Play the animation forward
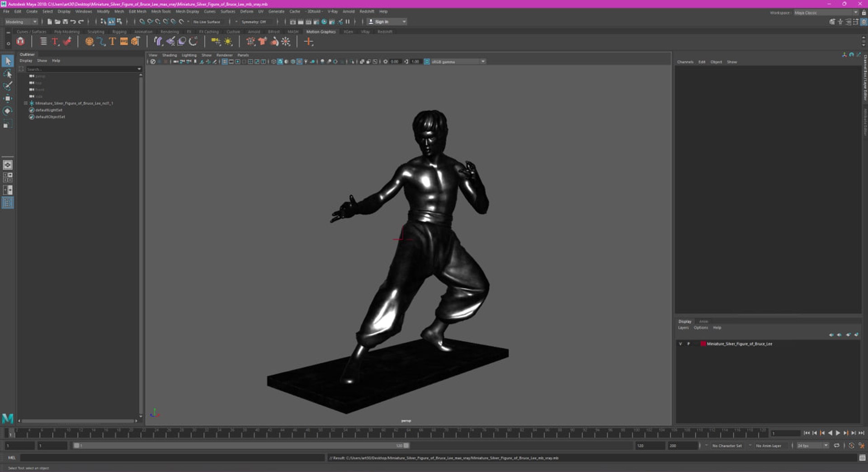Image resolution: width=868 pixels, height=472 pixels. click(x=838, y=433)
